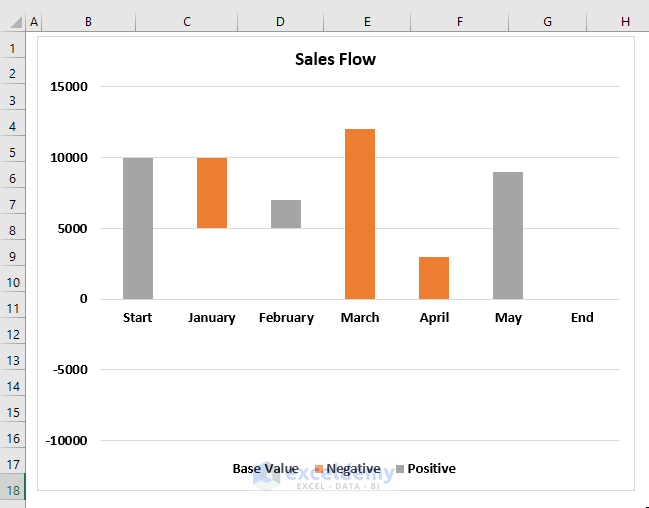Click the 15000 vertical axis label
This screenshot has width=649, height=508.
69,87
